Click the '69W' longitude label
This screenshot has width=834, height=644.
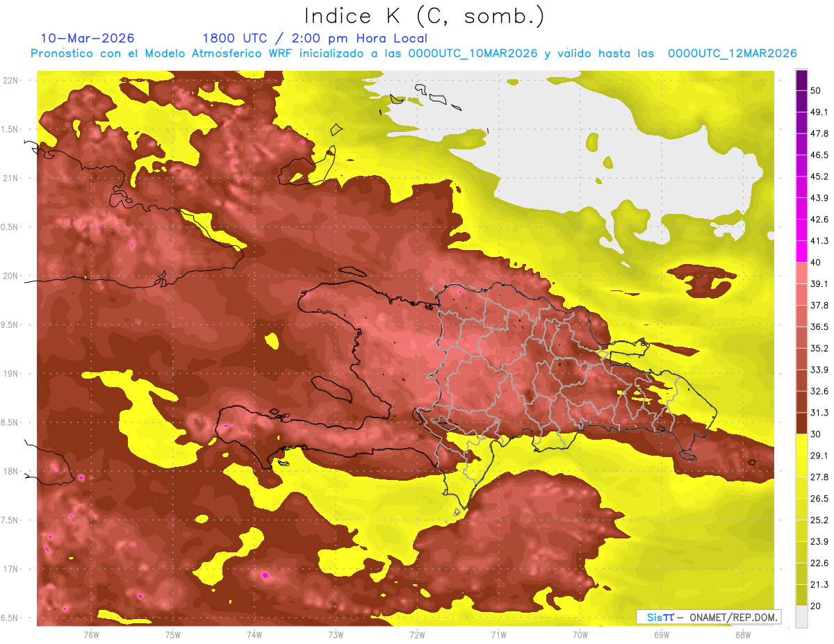pyautogui.click(x=662, y=634)
